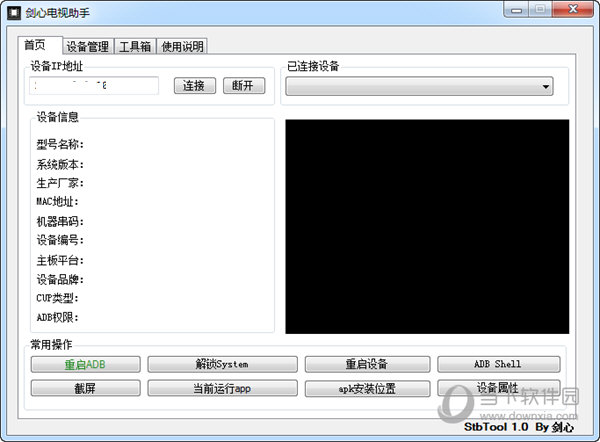Close the 剑心电视助手 window

(573, 9)
